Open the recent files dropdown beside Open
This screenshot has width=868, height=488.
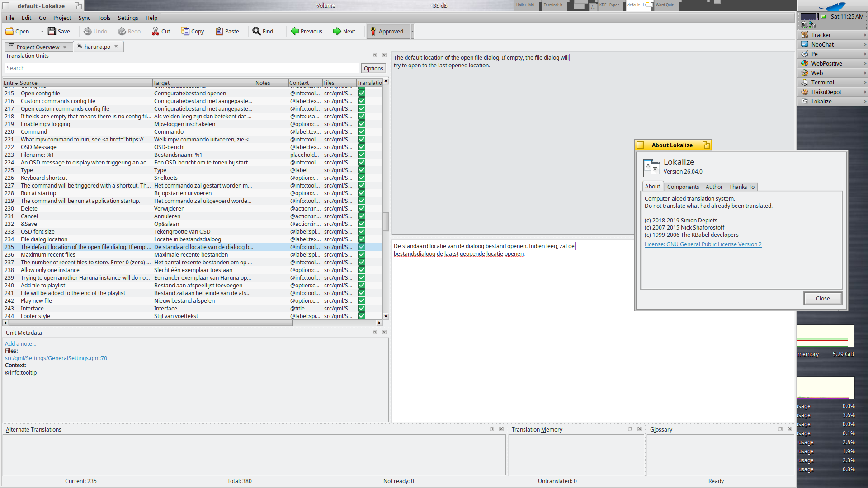pyautogui.click(x=42, y=32)
